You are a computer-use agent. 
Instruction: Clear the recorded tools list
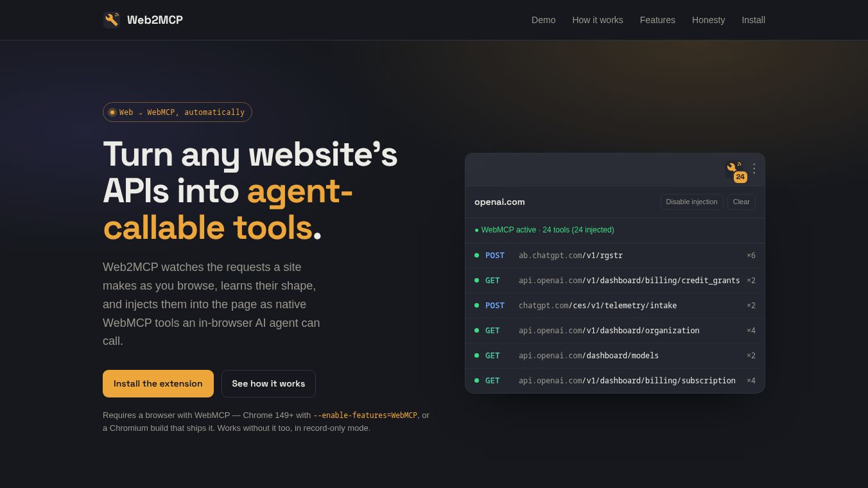point(741,202)
